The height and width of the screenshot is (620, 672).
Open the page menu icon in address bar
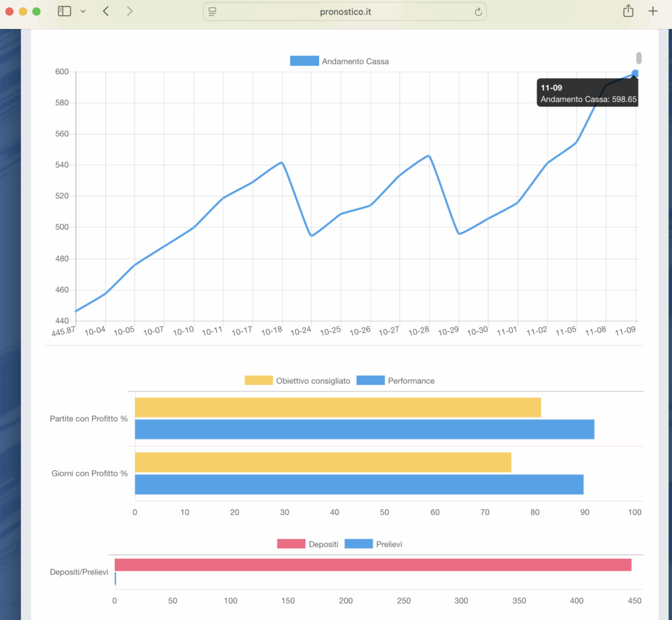coord(212,11)
